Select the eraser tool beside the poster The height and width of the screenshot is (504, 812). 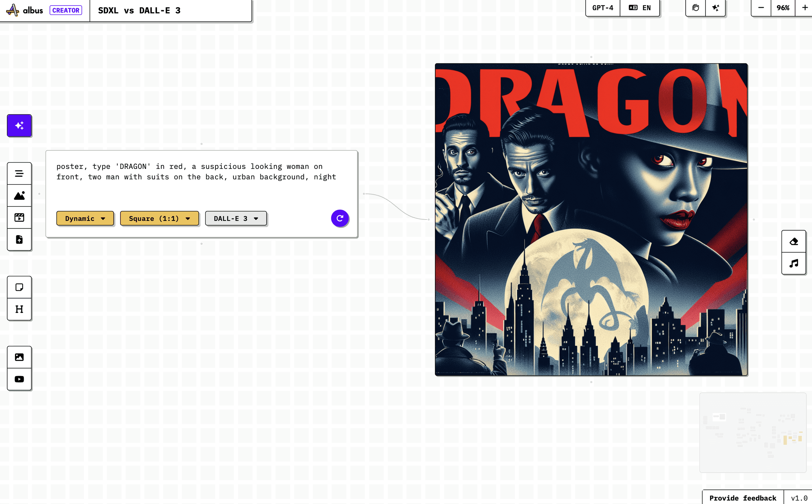coord(794,241)
